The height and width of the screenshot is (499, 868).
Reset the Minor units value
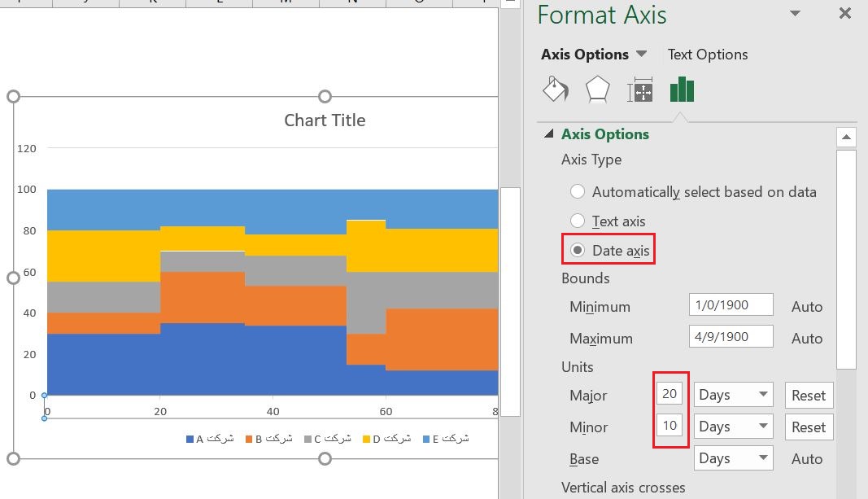[x=809, y=427]
